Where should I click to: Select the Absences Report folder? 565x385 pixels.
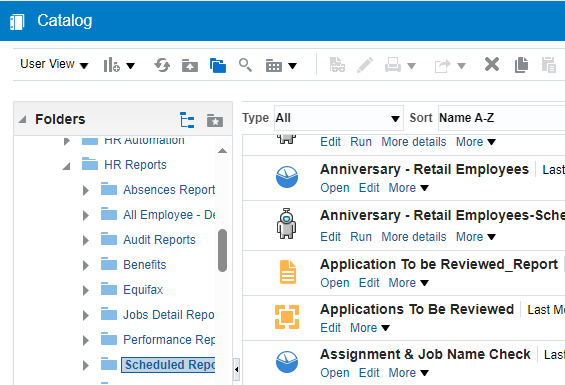169,190
